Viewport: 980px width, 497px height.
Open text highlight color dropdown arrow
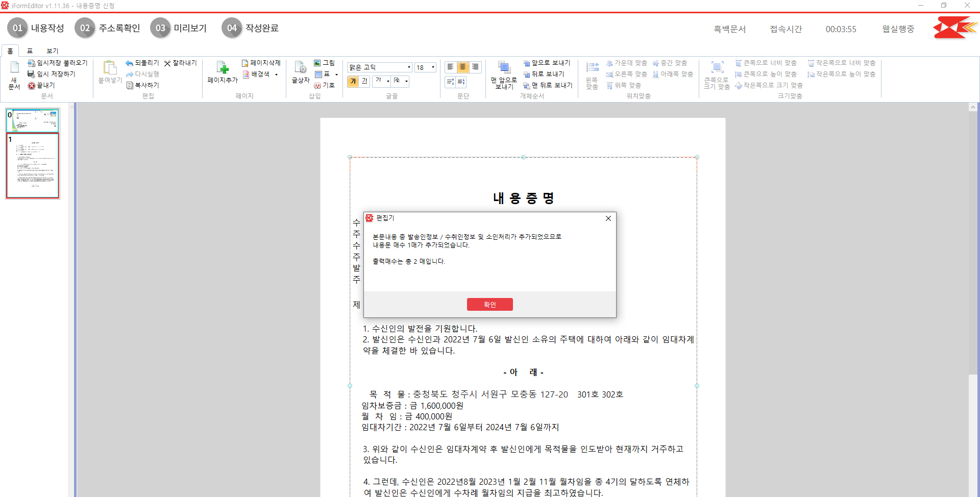pos(406,81)
